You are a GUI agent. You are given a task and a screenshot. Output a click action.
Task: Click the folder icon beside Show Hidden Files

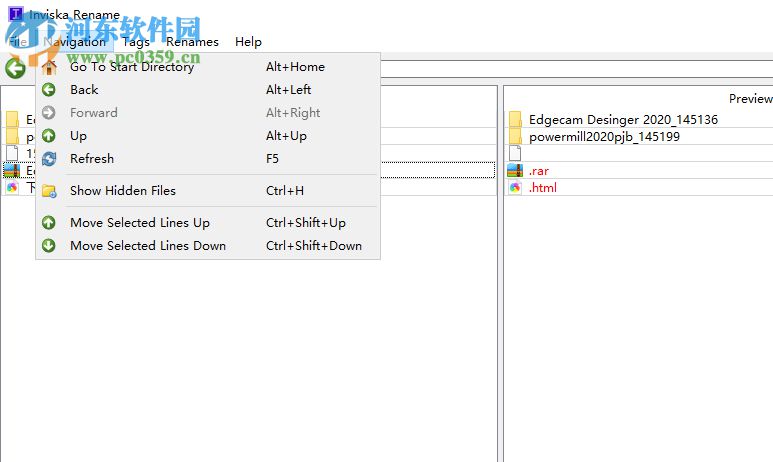(x=49, y=191)
